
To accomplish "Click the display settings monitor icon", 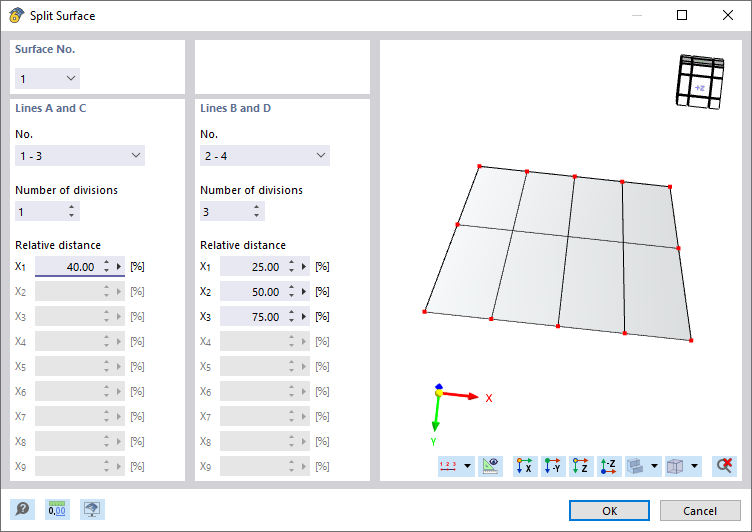I will (x=92, y=509).
